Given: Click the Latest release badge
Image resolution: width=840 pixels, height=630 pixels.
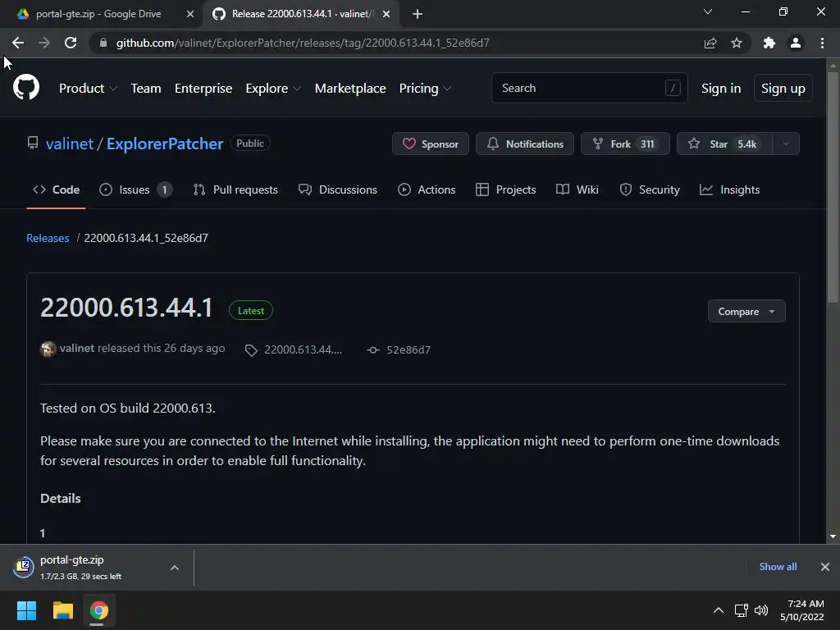Looking at the screenshot, I should (251, 311).
